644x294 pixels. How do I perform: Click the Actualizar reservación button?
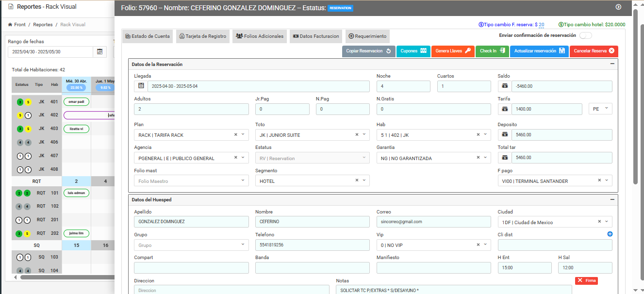[x=539, y=51]
